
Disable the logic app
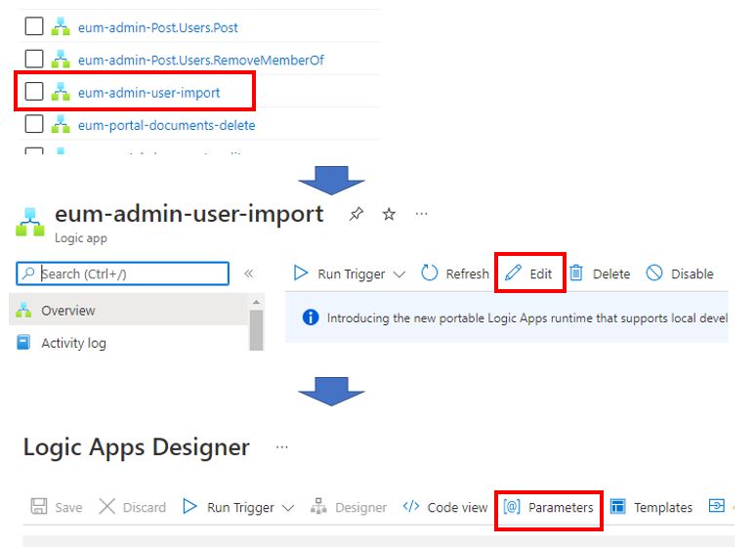[x=680, y=273]
